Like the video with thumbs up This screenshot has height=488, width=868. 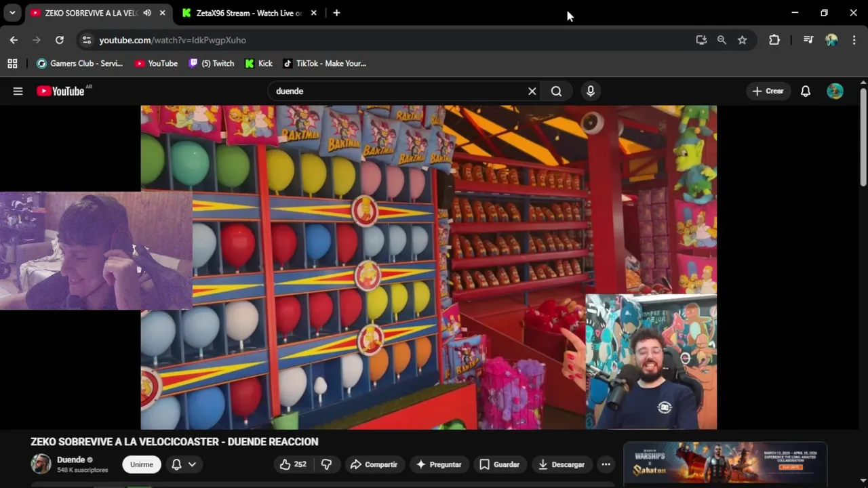pyautogui.click(x=294, y=464)
